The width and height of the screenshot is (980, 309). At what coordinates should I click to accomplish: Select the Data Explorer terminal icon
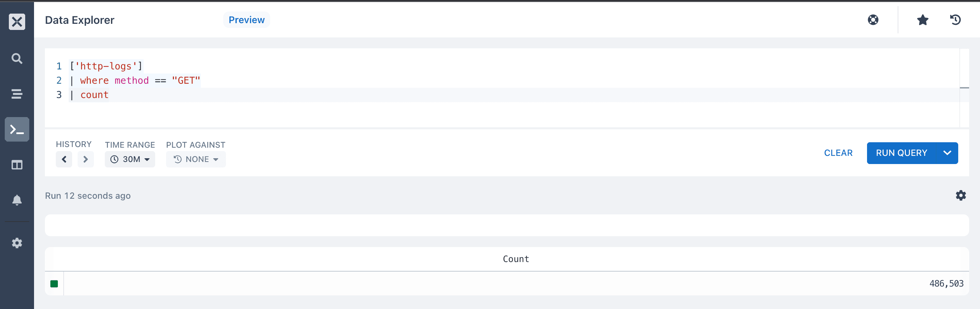tap(17, 129)
